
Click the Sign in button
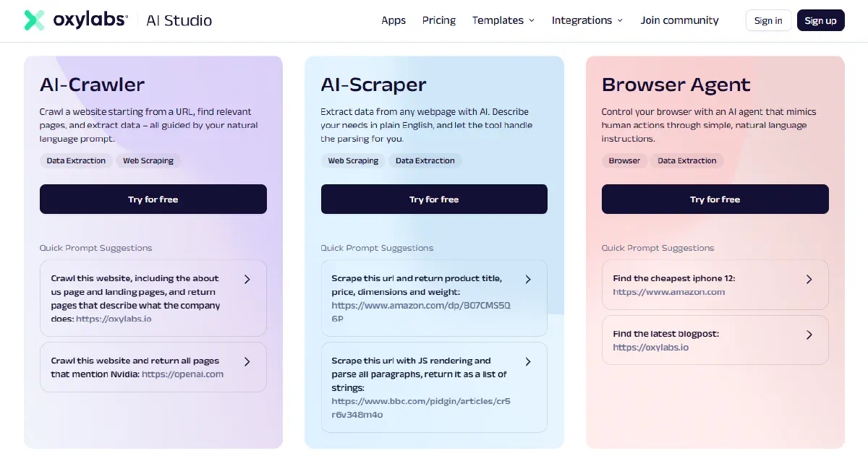click(768, 20)
